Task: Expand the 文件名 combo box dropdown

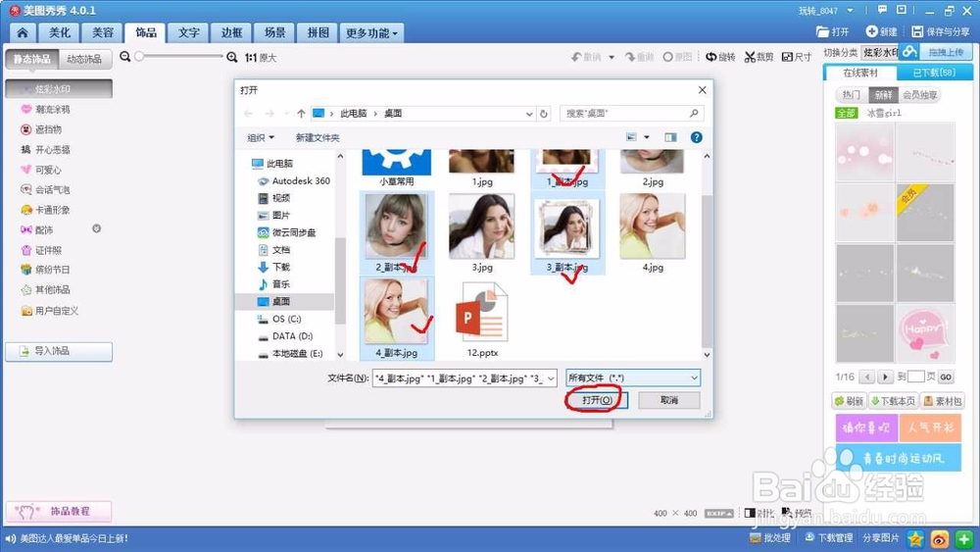Action: 551,378
